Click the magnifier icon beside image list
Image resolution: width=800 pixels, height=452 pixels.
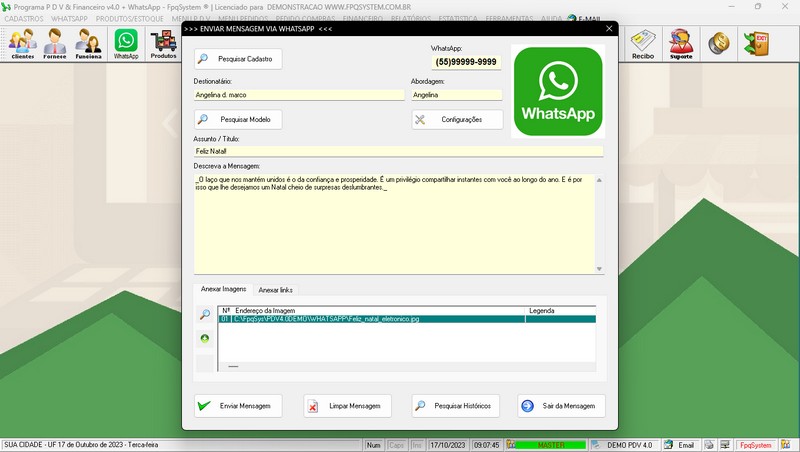205,314
